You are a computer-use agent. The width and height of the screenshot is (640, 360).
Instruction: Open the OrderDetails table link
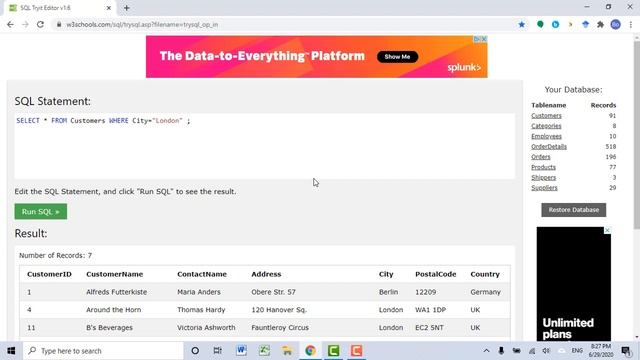(549, 147)
